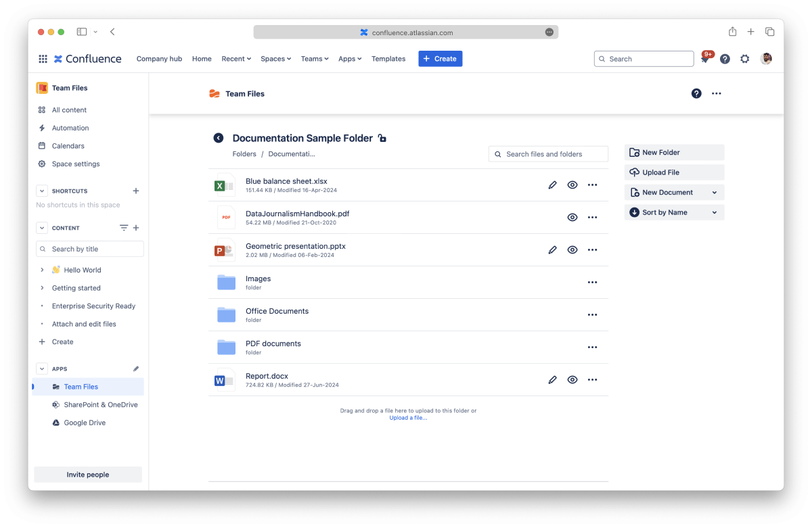The height and width of the screenshot is (528, 812).
Task: Collapse the CONTENT section
Action: [x=42, y=228]
